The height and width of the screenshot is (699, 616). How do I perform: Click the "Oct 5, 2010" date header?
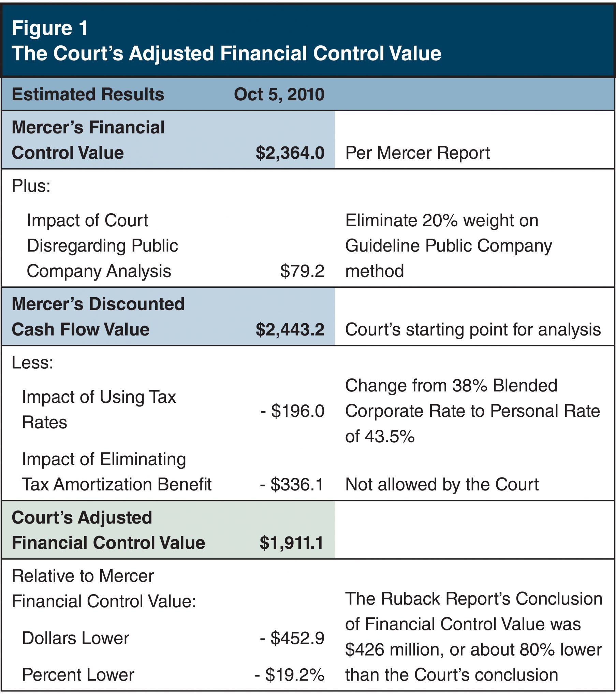click(x=279, y=95)
